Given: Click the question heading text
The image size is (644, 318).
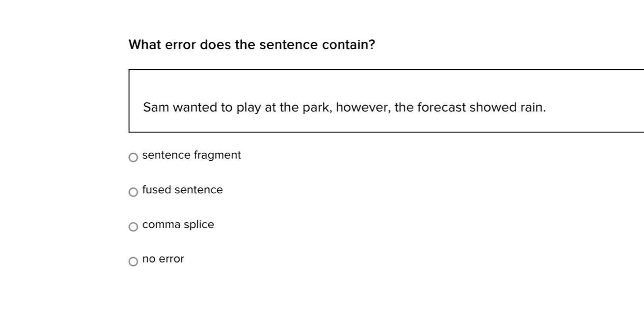Looking at the screenshot, I should click(252, 44).
